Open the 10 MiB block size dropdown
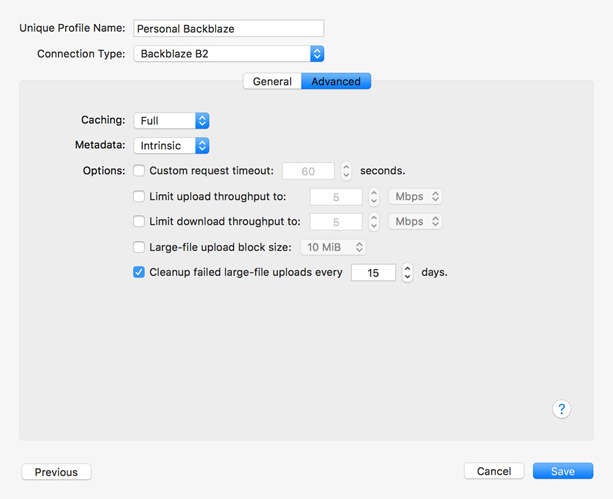The width and height of the screenshot is (613, 499). (333, 247)
